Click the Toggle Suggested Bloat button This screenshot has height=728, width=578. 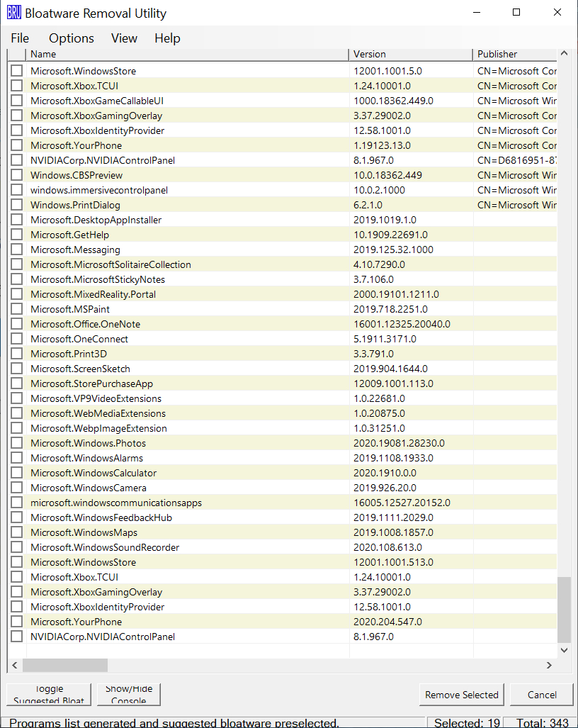pyautogui.click(x=49, y=695)
